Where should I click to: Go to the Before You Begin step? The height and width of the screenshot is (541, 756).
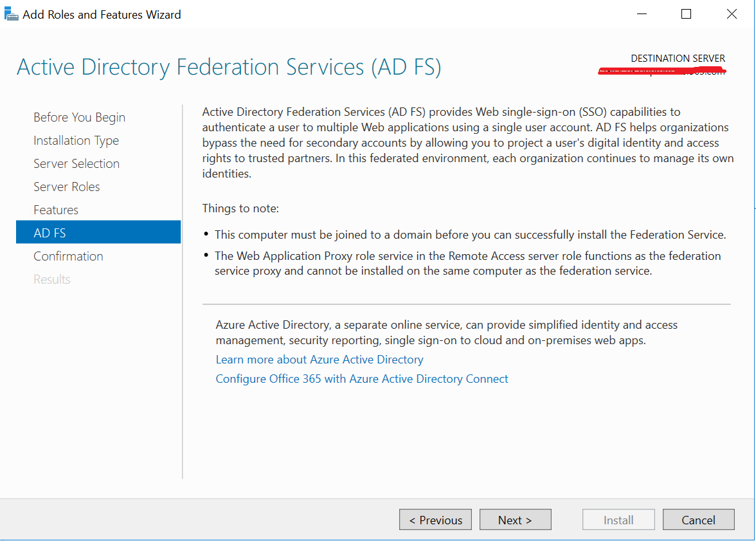pos(79,117)
